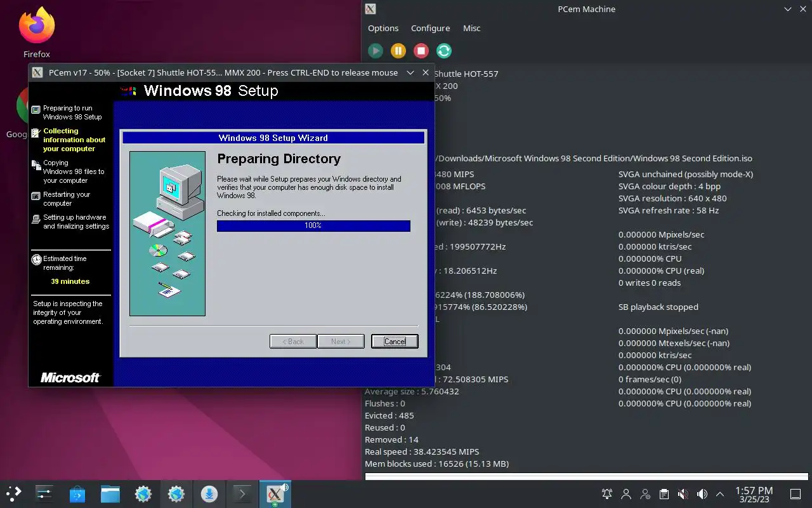This screenshot has width=812, height=508.
Task: Open the blue download arrow taskbar icon
Action: point(209,493)
